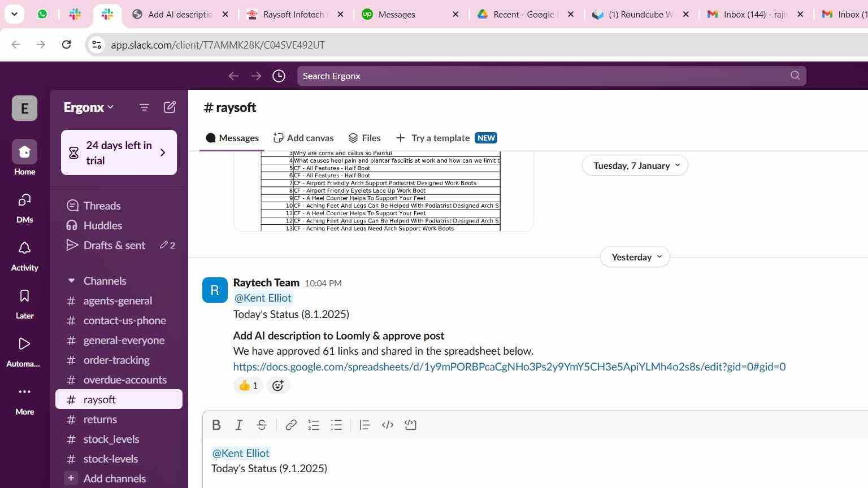Image resolution: width=868 pixels, height=488 pixels.
Task: Apply inline code formatting
Action: pyautogui.click(x=388, y=425)
